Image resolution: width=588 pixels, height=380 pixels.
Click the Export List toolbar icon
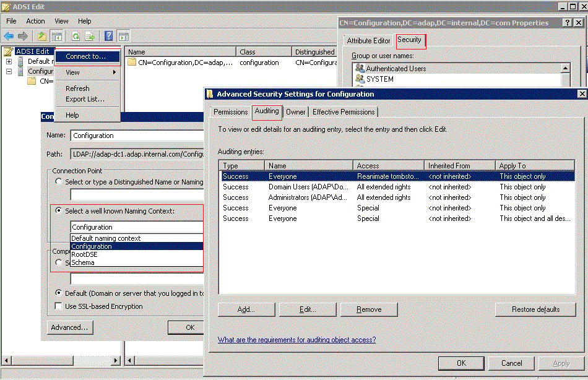pos(90,37)
